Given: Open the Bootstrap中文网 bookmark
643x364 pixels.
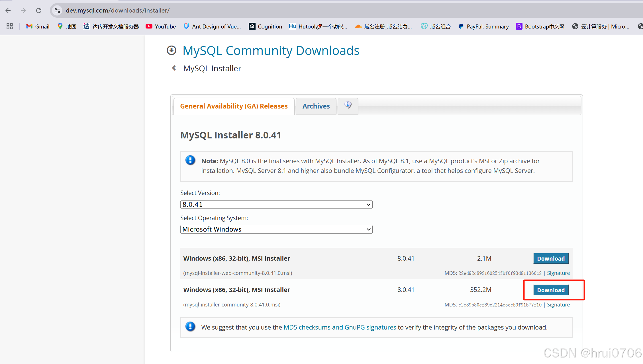Looking at the screenshot, I should pos(540,26).
